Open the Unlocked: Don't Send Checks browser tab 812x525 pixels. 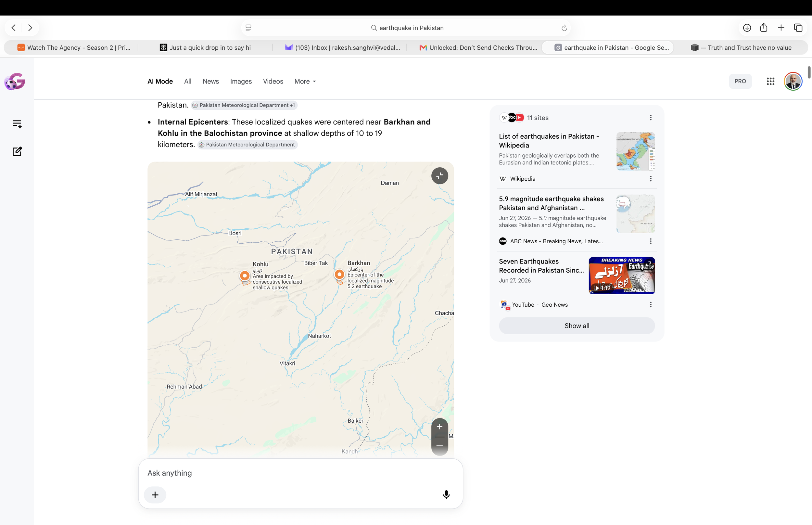click(478, 48)
